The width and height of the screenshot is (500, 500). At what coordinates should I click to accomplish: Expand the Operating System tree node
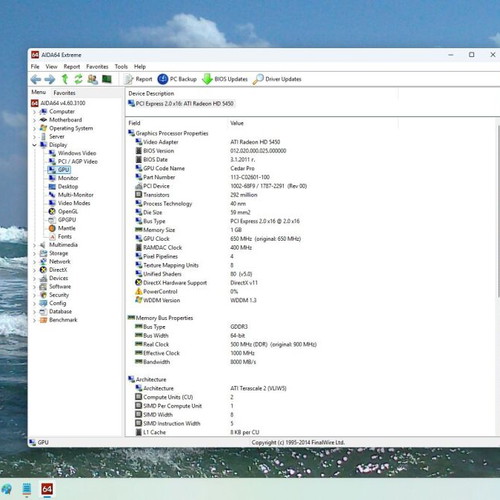[34, 128]
